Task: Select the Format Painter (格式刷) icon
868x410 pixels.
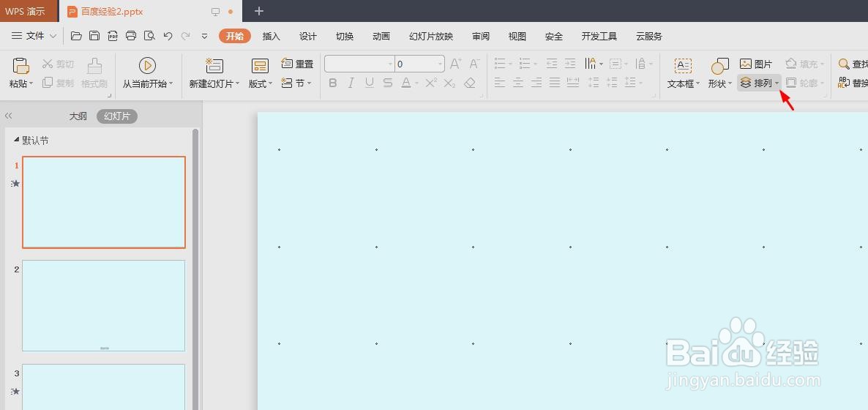Action: (x=94, y=66)
